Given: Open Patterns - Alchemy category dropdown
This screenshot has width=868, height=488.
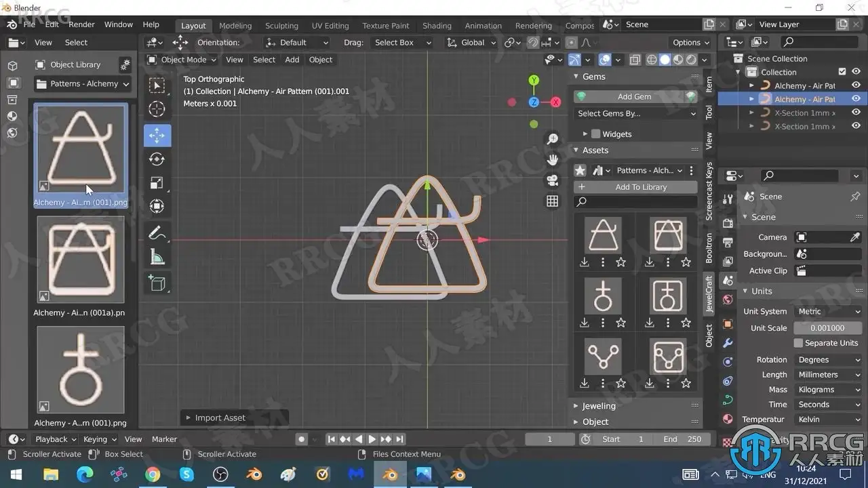Looking at the screenshot, I should point(83,84).
